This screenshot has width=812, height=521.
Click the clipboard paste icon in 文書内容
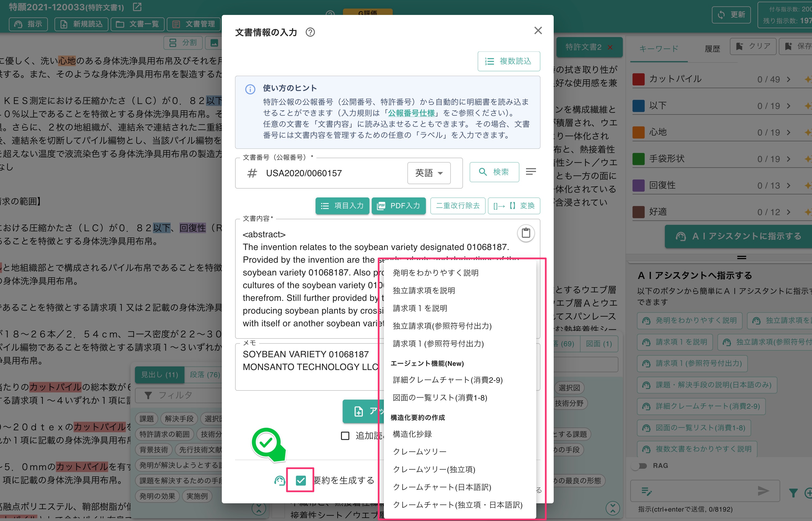(525, 233)
